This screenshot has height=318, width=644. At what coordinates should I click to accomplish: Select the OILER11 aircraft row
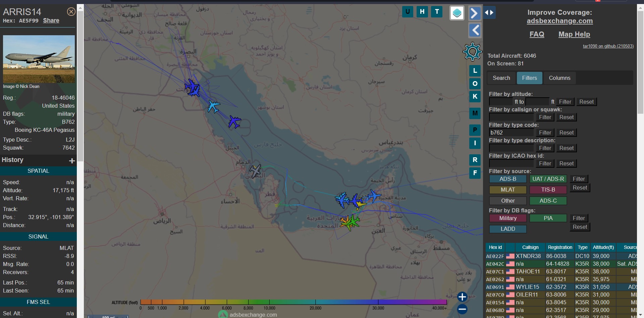click(x=561, y=295)
